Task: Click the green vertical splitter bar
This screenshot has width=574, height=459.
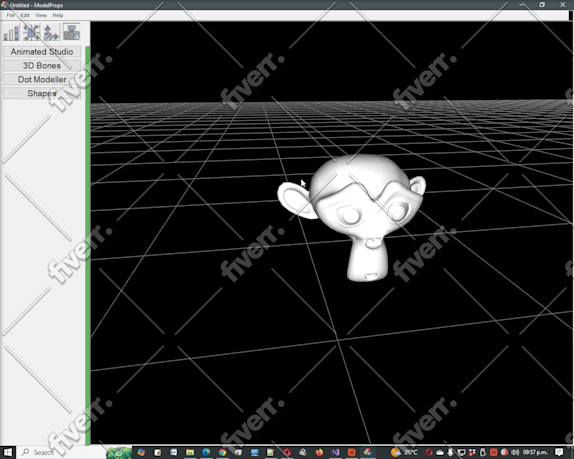Action: click(88, 245)
